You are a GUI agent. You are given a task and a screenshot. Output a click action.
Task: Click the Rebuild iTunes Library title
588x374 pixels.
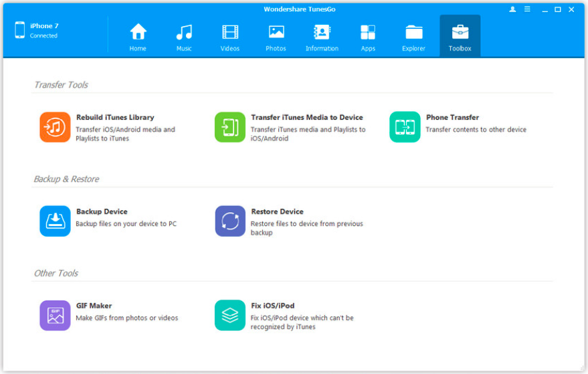coord(115,117)
